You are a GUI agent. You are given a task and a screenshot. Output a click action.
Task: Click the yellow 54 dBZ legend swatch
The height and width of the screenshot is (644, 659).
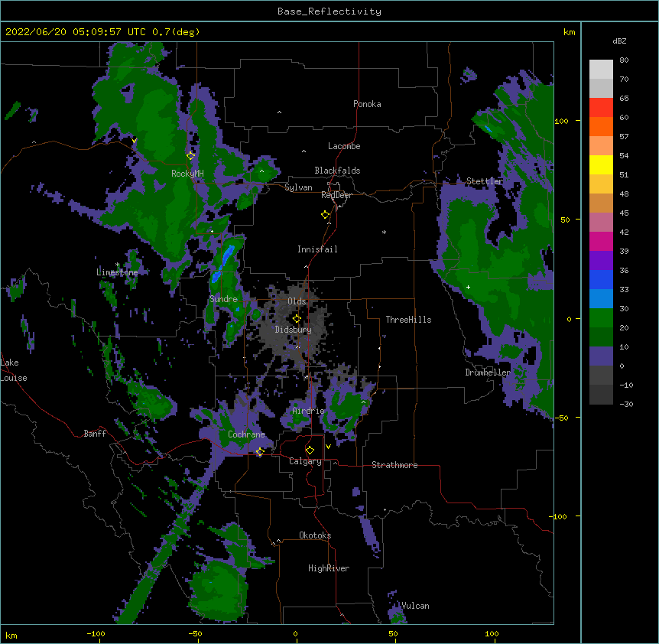tap(601, 164)
